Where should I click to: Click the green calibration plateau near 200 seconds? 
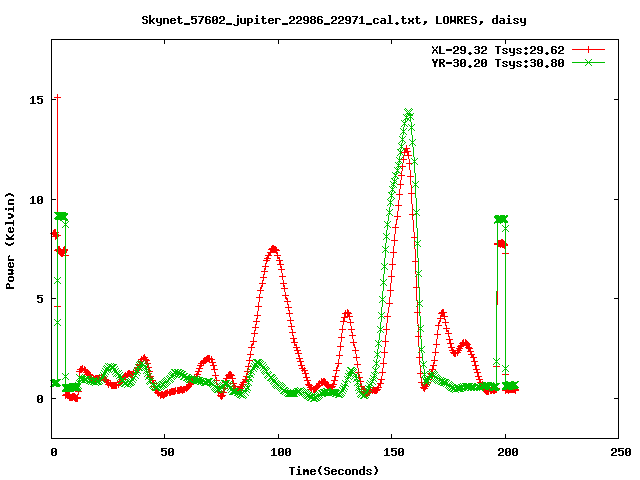point(501,218)
